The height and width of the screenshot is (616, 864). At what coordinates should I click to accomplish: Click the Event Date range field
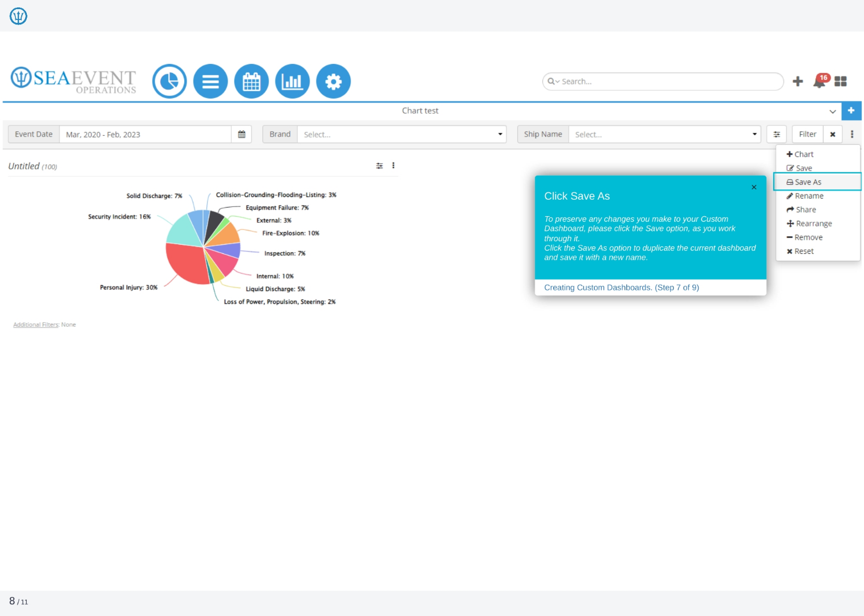pyautogui.click(x=145, y=135)
